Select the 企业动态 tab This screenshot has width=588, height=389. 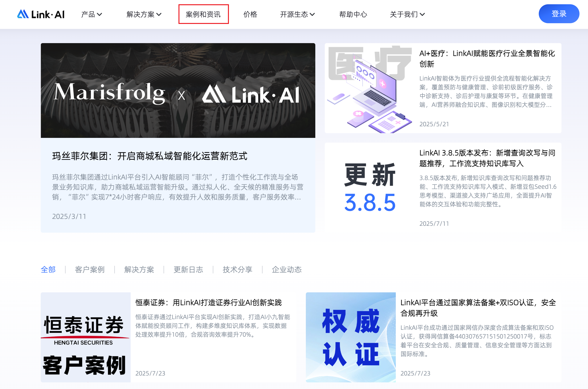pos(287,269)
